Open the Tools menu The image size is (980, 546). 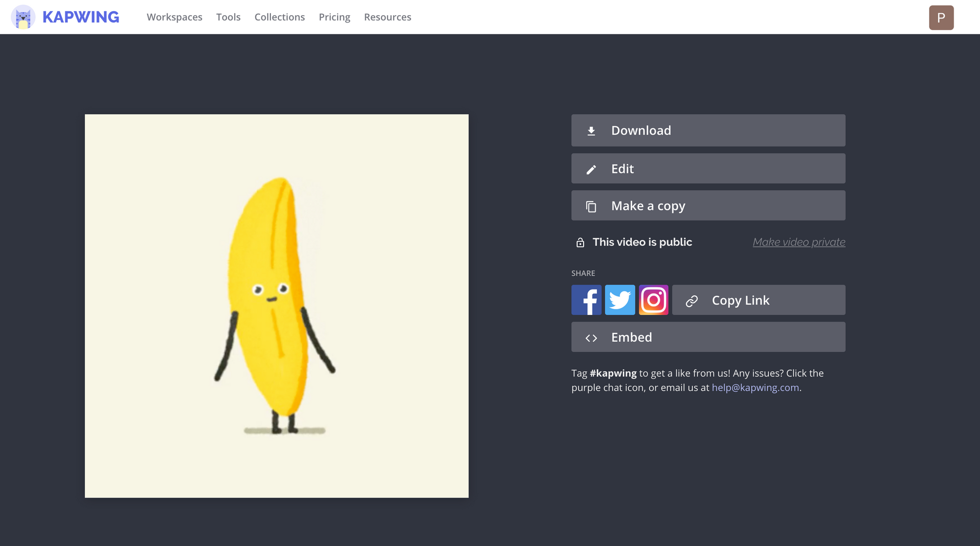coord(228,17)
